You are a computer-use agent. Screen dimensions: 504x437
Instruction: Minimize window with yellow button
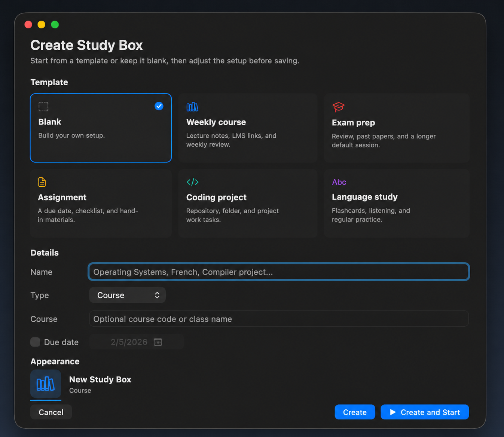pos(42,25)
